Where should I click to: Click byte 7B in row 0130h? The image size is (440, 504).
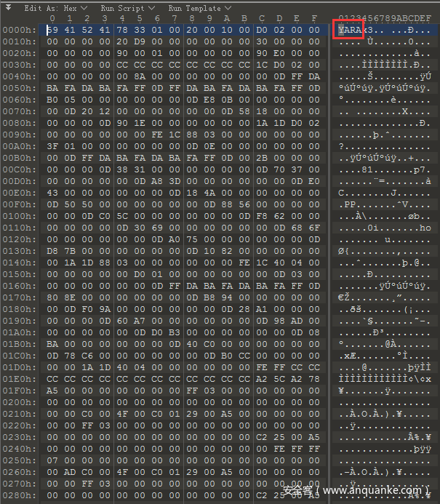click(70, 251)
